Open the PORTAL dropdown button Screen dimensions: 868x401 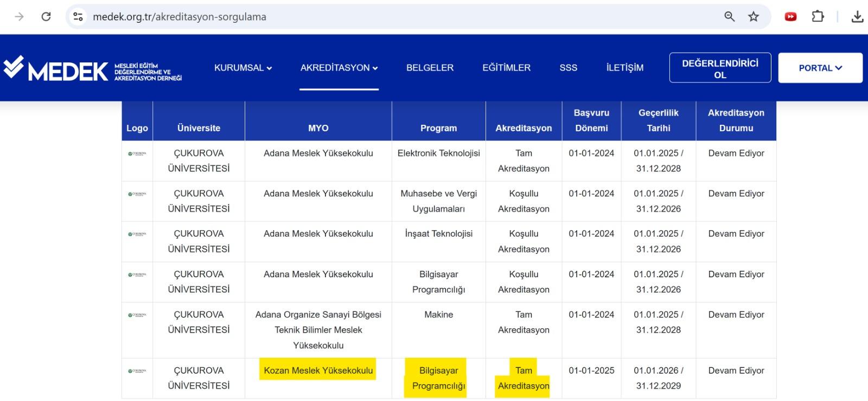pyautogui.click(x=820, y=68)
